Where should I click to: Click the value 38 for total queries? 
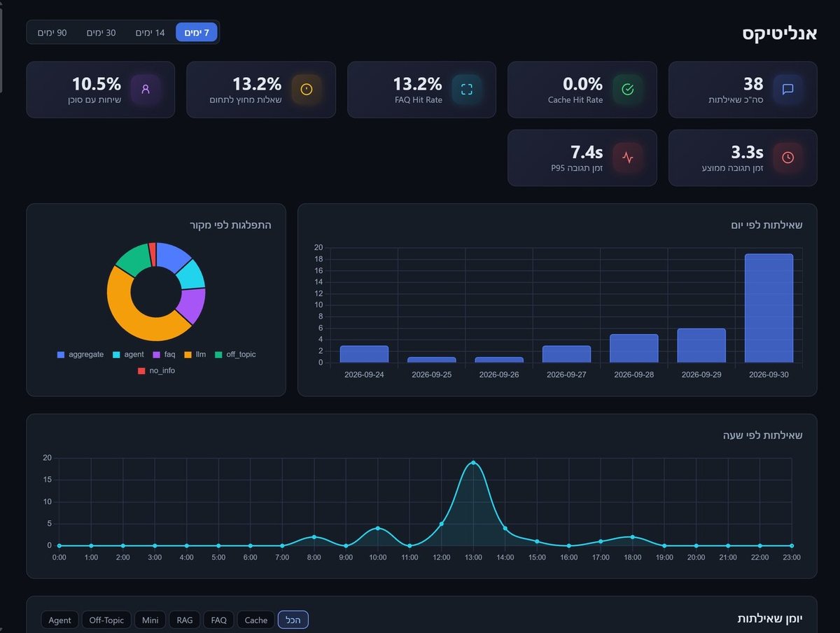(753, 84)
